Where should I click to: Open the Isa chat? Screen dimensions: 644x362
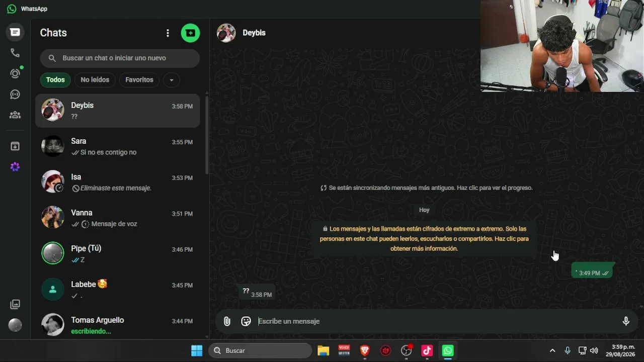(118, 182)
